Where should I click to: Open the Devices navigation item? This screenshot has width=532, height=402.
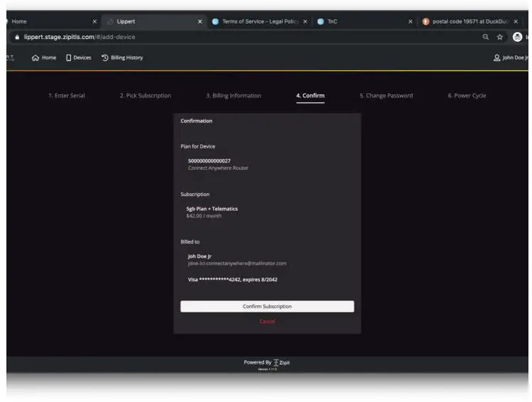[79, 58]
